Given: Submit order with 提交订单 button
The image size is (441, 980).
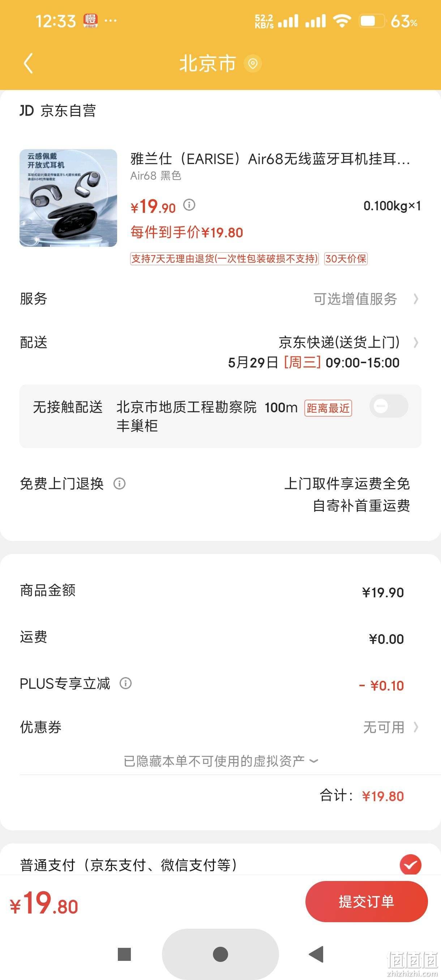Looking at the screenshot, I should pyautogui.click(x=367, y=902).
